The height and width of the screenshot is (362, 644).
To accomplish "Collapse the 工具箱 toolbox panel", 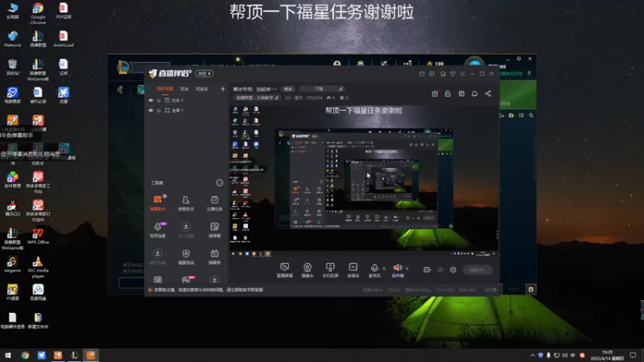I will coord(219,183).
